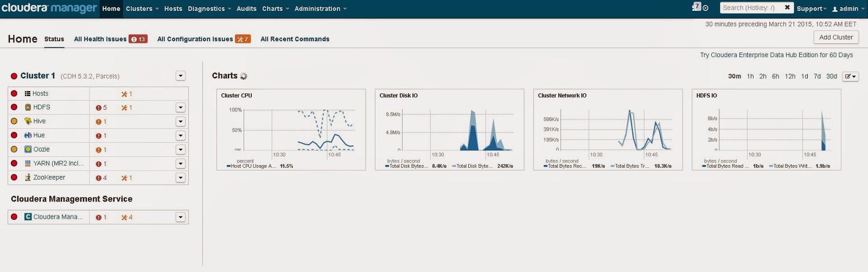Open the Oozie actions dropdown
Screen dimensions: 868x272
coord(181,150)
